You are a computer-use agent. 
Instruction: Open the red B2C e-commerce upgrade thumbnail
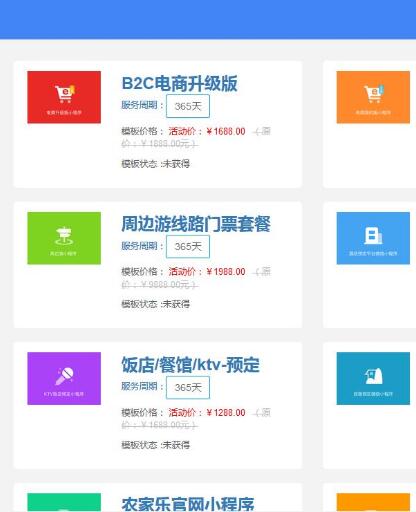click(x=64, y=97)
